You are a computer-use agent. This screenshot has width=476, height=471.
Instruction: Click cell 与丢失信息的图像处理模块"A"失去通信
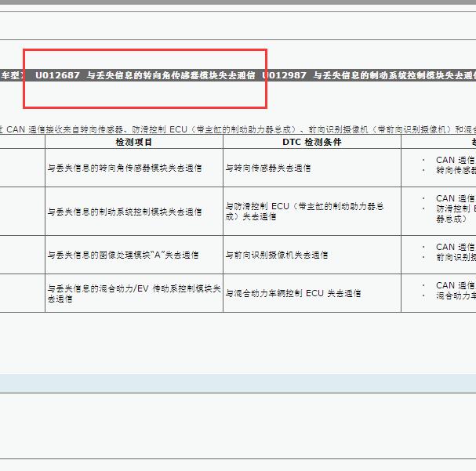coord(134,255)
